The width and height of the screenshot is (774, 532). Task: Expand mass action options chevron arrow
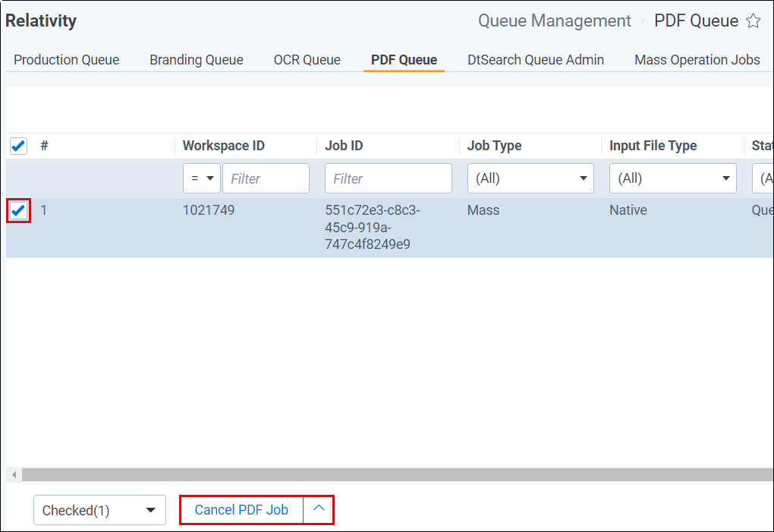(x=319, y=509)
